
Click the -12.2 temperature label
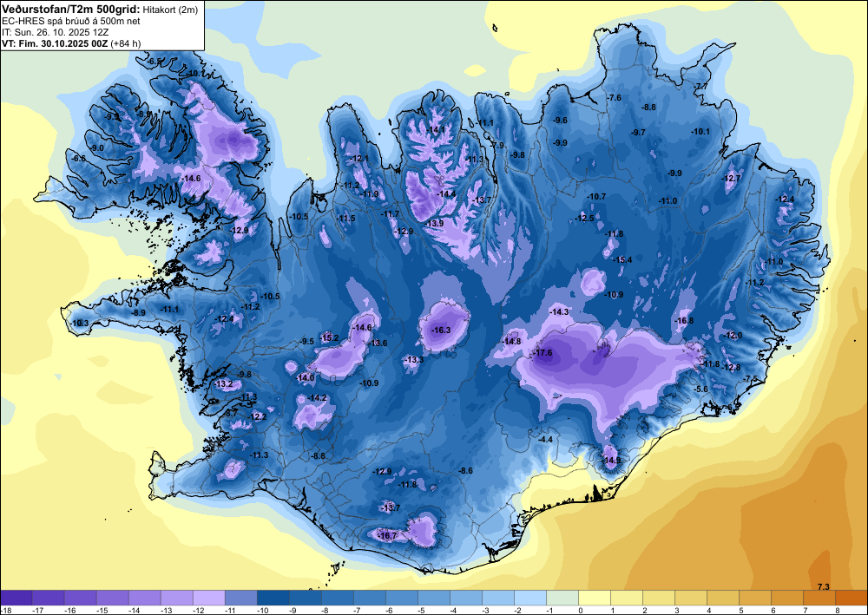(258, 416)
